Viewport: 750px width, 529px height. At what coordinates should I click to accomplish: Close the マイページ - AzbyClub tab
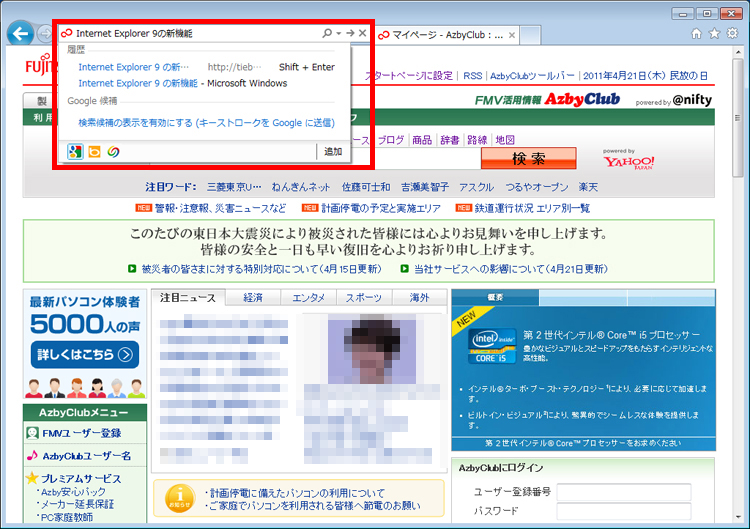tap(512, 35)
